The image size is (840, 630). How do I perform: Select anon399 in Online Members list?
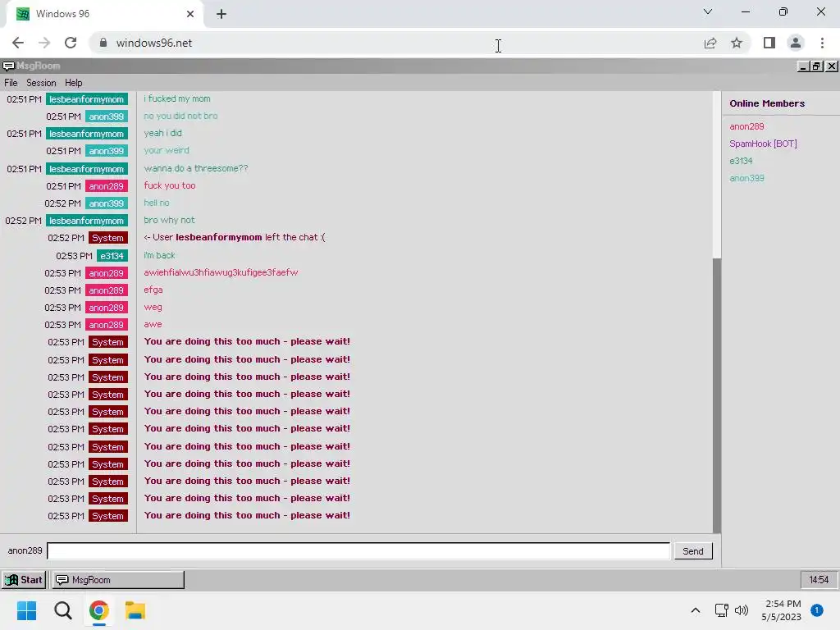pos(746,178)
